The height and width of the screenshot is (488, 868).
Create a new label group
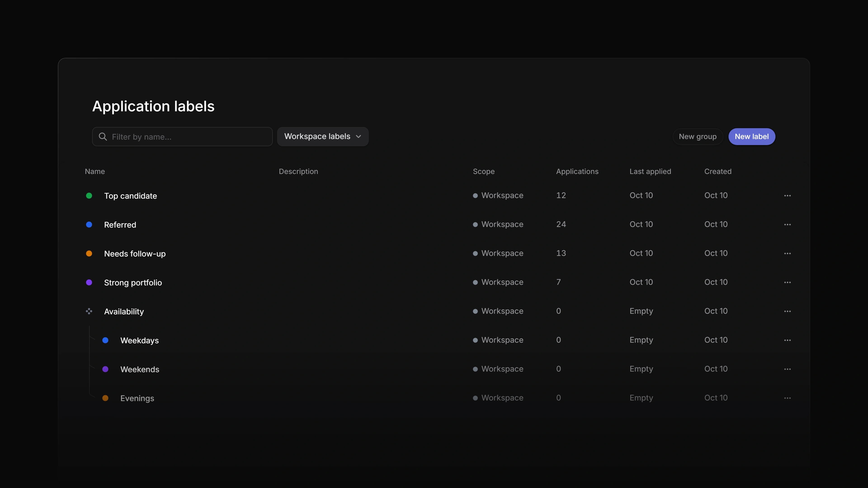[x=698, y=136]
